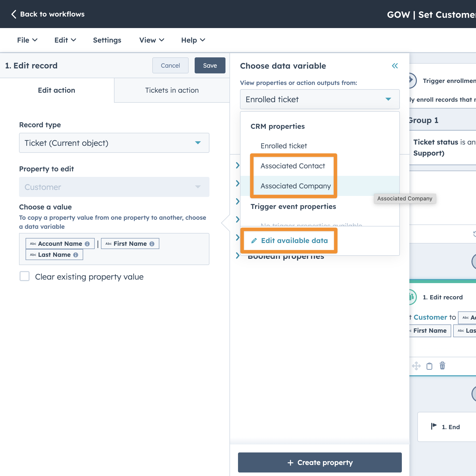476x476 pixels.
Task: Open the Property to edit Customer dropdown
Action: (114, 187)
